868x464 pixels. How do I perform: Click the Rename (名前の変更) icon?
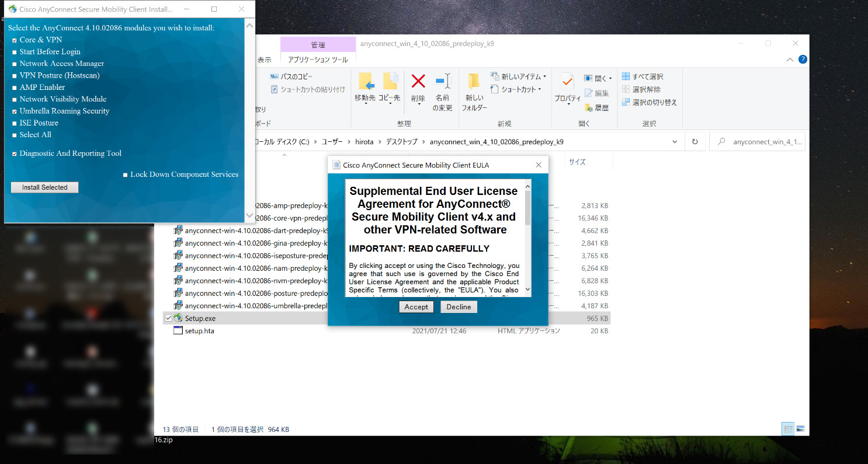(x=443, y=82)
